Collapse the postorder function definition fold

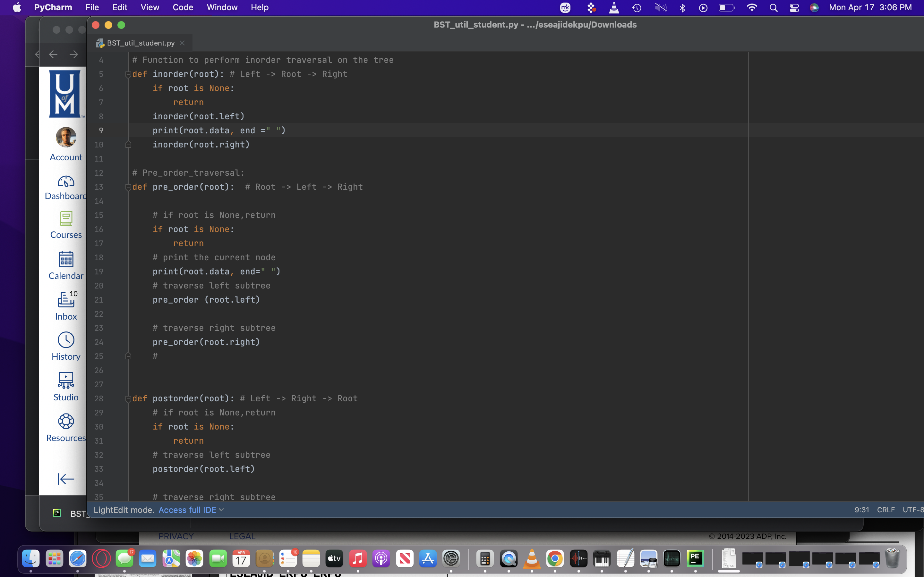[128, 399]
